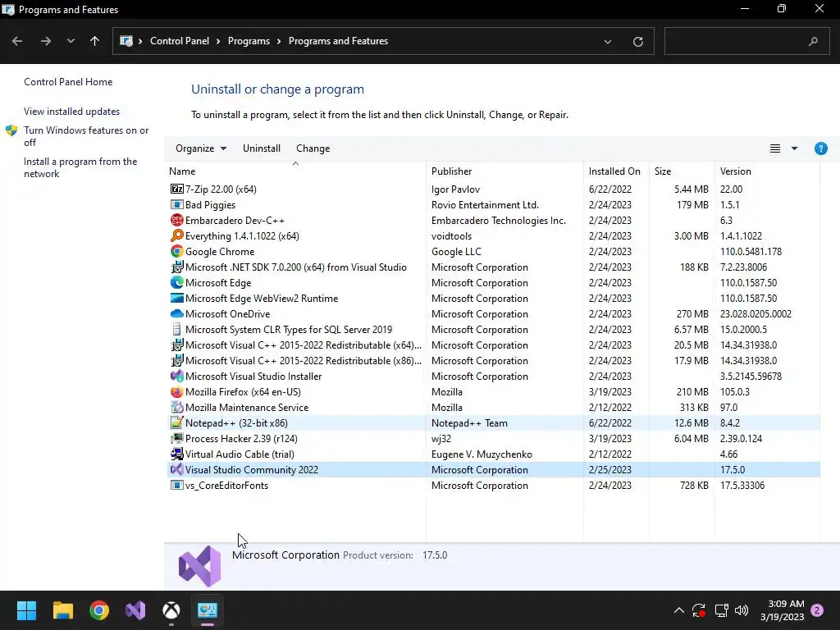Click the vs_CoreEditorFonts icon

[176, 486]
